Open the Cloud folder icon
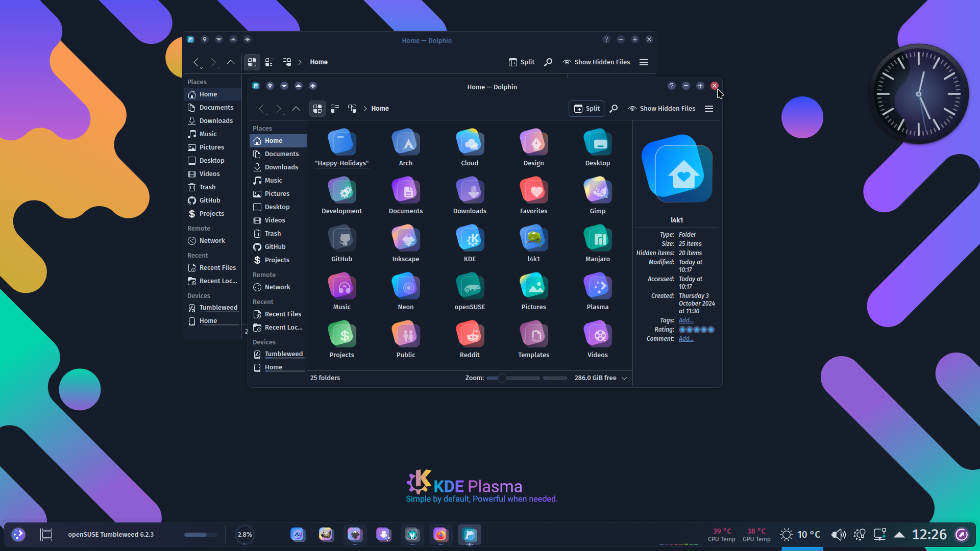The width and height of the screenshot is (980, 551). click(x=470, y=143)
